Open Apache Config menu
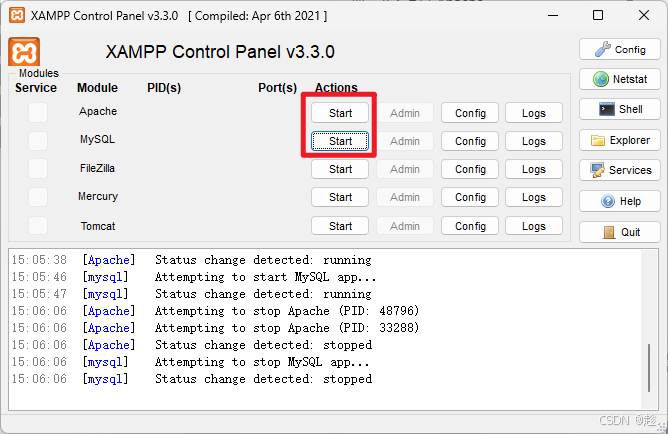 click(x=470, y=113)
